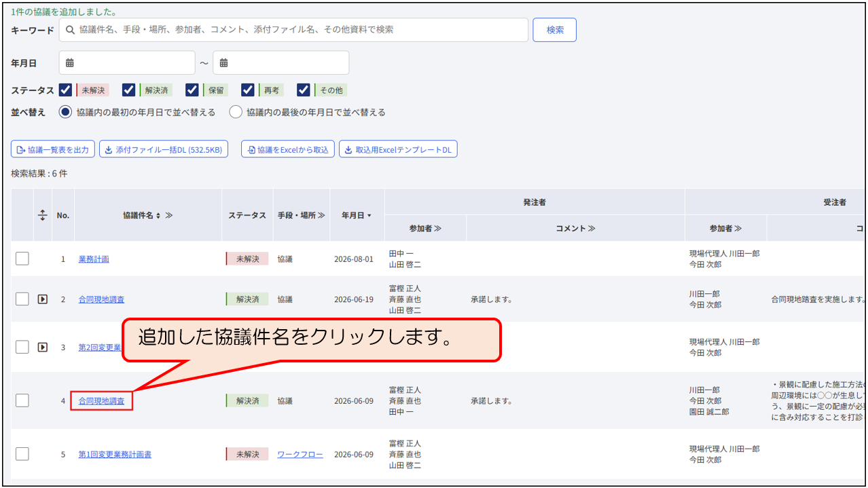The height and width of the screenshot is (488, 868).
Task: Select 協議内の最初の年月日で並べ替える radio
Action: (x=65, y=113)
